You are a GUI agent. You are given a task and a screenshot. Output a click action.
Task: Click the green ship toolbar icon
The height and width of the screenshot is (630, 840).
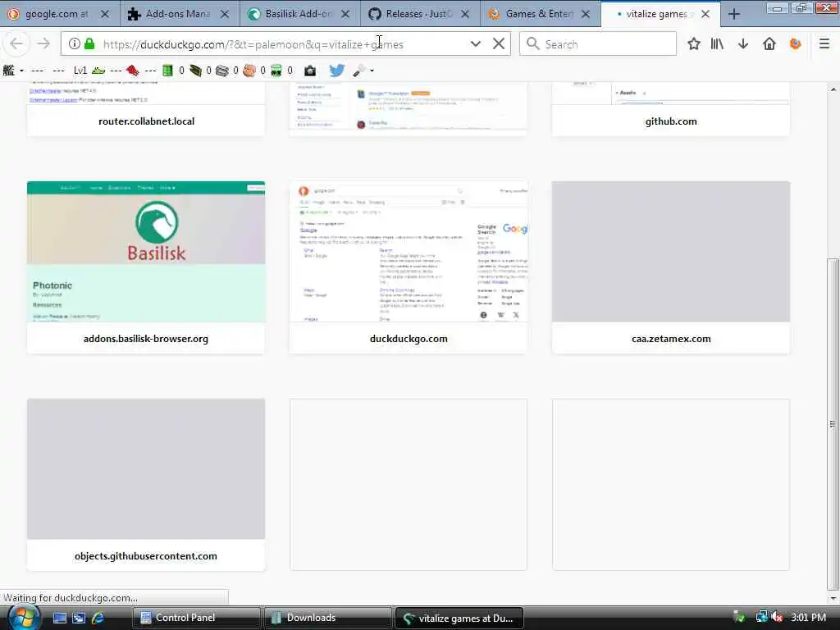click(98, 71)
